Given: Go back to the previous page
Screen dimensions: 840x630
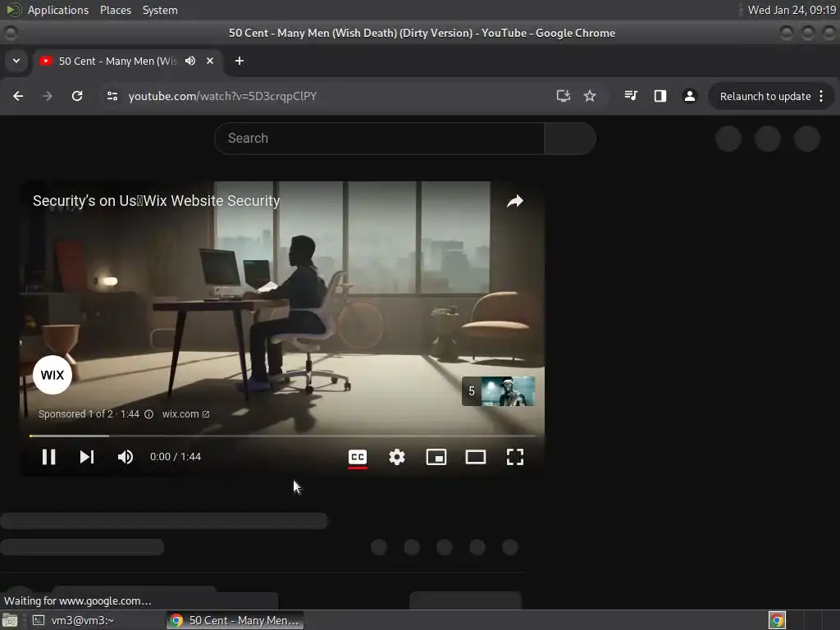Looking at the screenshot, I should pos(18,96).
